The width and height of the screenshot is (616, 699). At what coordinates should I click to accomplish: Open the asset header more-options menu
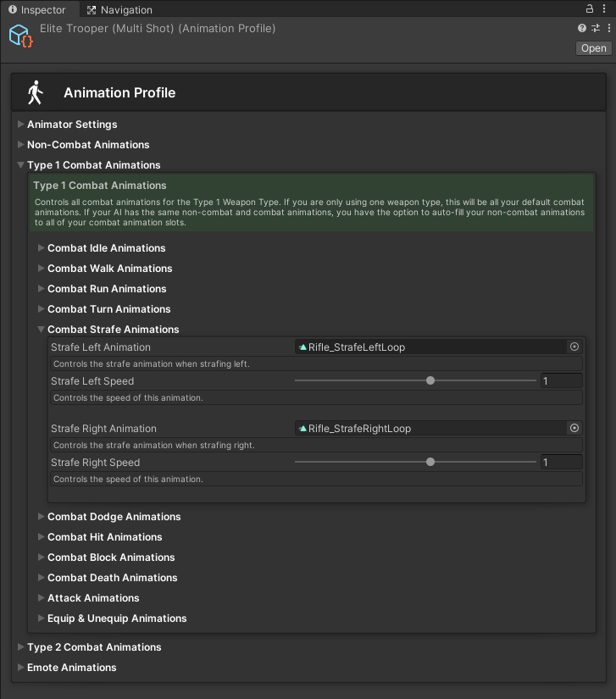(608, 29)
